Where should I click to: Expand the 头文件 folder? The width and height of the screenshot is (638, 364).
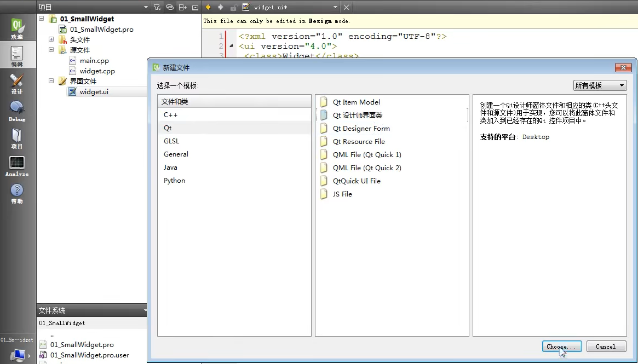[51, 39]
